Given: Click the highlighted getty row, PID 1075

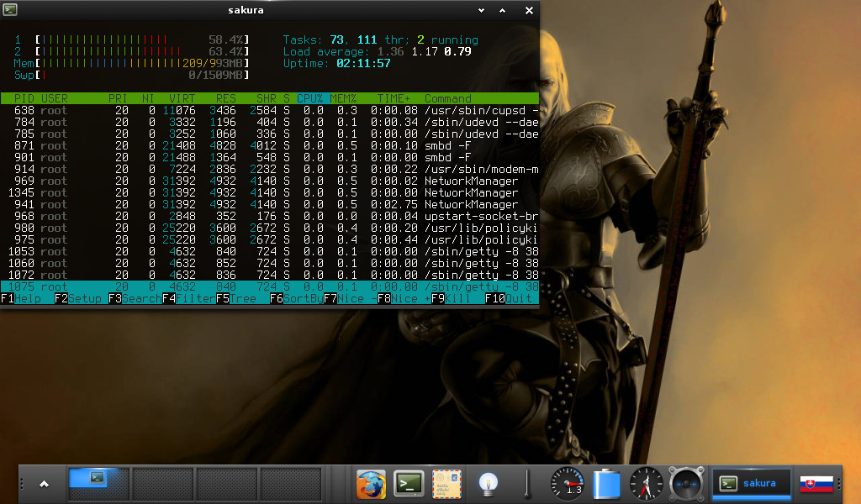Looking at the screenshot, I should point(270,286).
